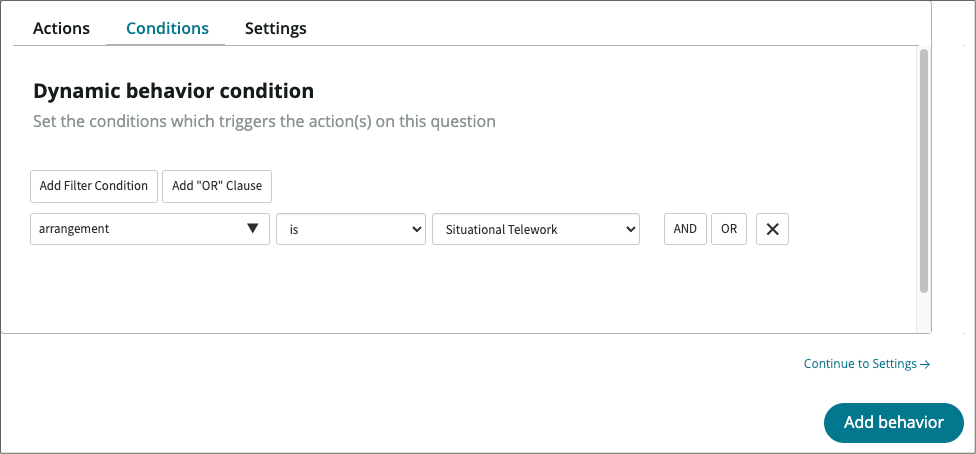Select the Conditions tab
Screen dimensions: 976x454
(x=167, y=28)
